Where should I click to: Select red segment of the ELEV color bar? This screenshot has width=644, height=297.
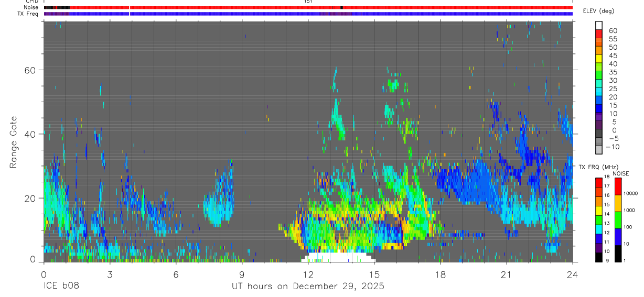[599, 34]
